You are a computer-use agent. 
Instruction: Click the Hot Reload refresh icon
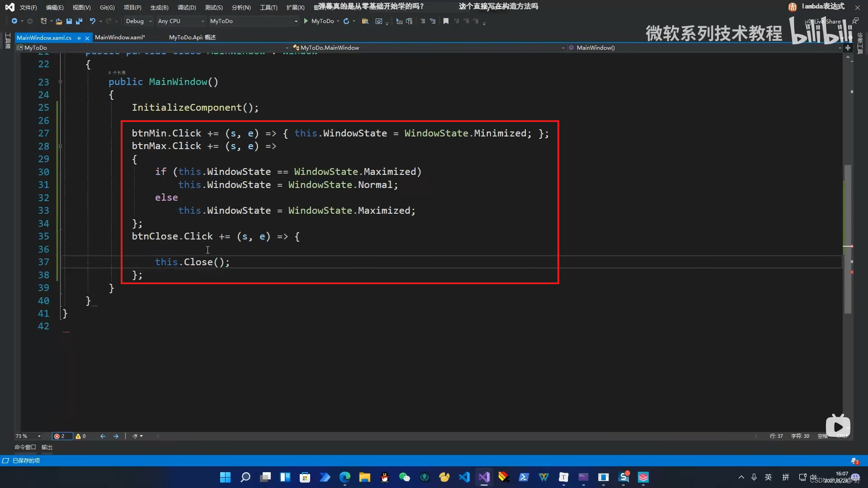pyautogui.click(x=346, y=21)
